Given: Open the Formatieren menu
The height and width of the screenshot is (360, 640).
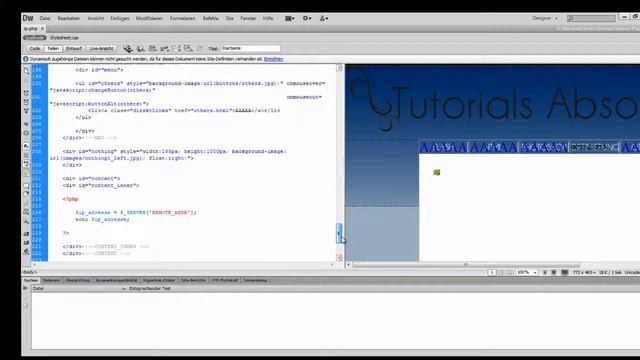Looking at the screenshot, I should click(x=182, y=18).
